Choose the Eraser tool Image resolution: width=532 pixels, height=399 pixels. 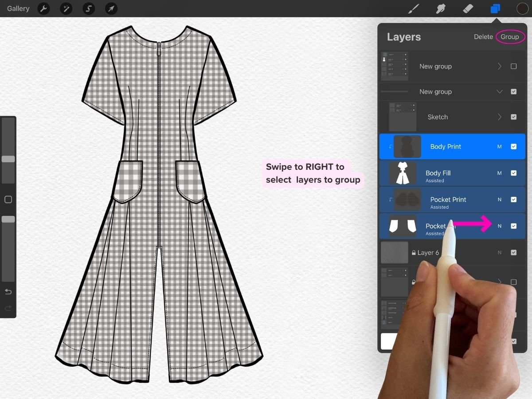[468, 8]
